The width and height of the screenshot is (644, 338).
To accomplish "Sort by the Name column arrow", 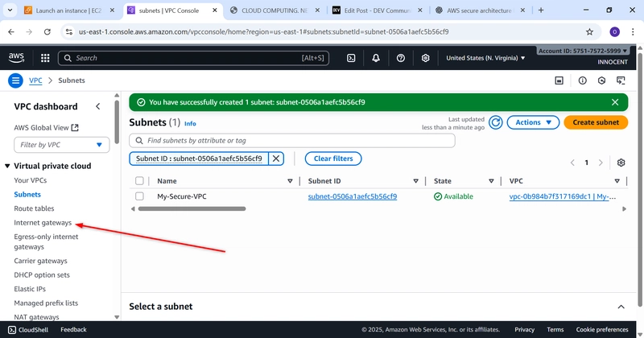I will [290, 181].
